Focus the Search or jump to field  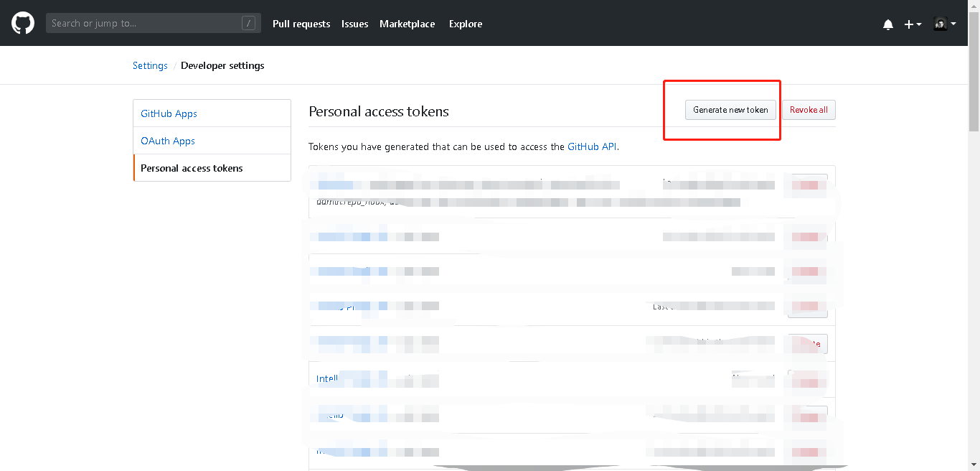tap(143, 24)
